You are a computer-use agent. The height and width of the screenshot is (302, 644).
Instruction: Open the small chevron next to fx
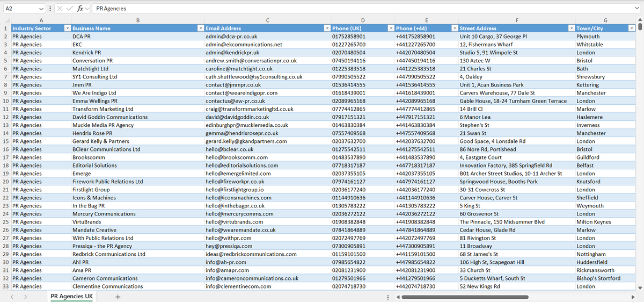point(87,9)
